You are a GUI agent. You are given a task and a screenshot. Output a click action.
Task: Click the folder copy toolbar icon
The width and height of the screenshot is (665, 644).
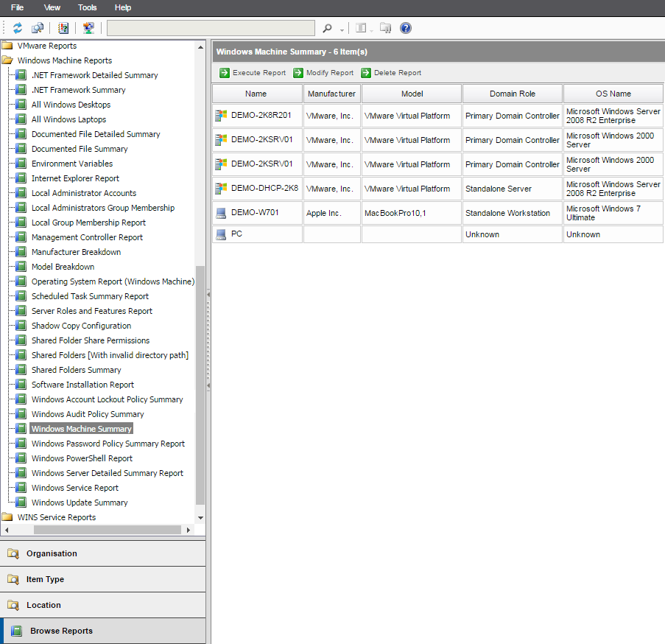pyautogui.click(x=385, y=27)
